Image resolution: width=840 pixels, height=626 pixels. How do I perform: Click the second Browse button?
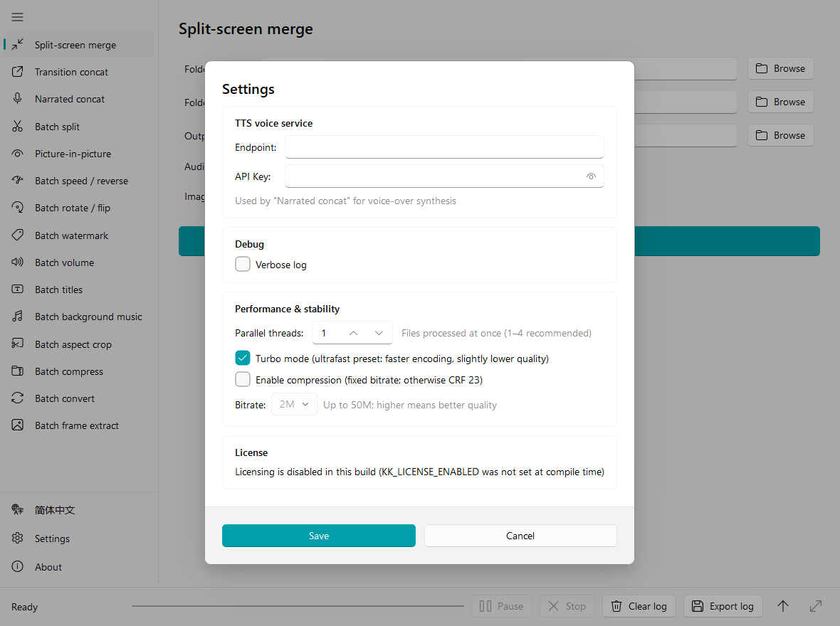tap(780, 102)
